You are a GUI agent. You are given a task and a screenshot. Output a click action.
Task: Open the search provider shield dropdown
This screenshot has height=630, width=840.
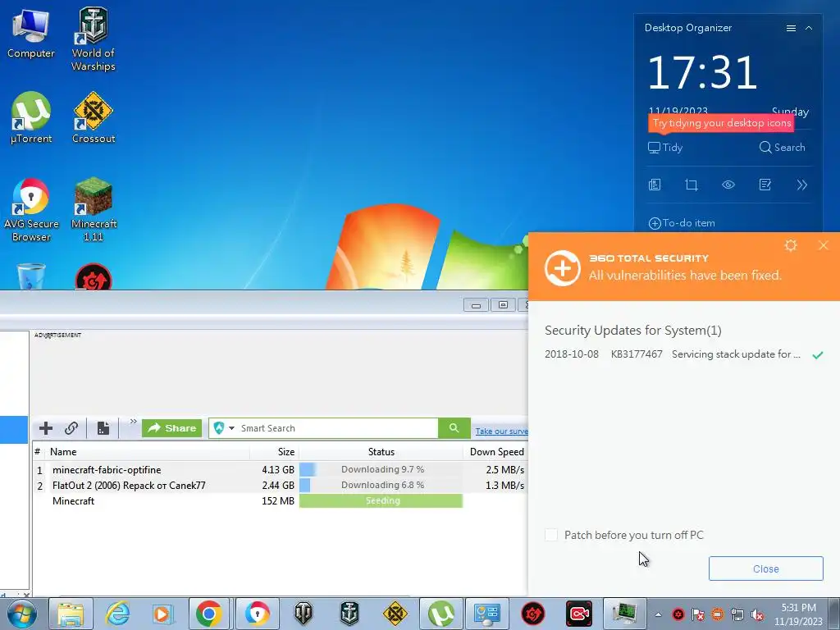coord(225,428)
